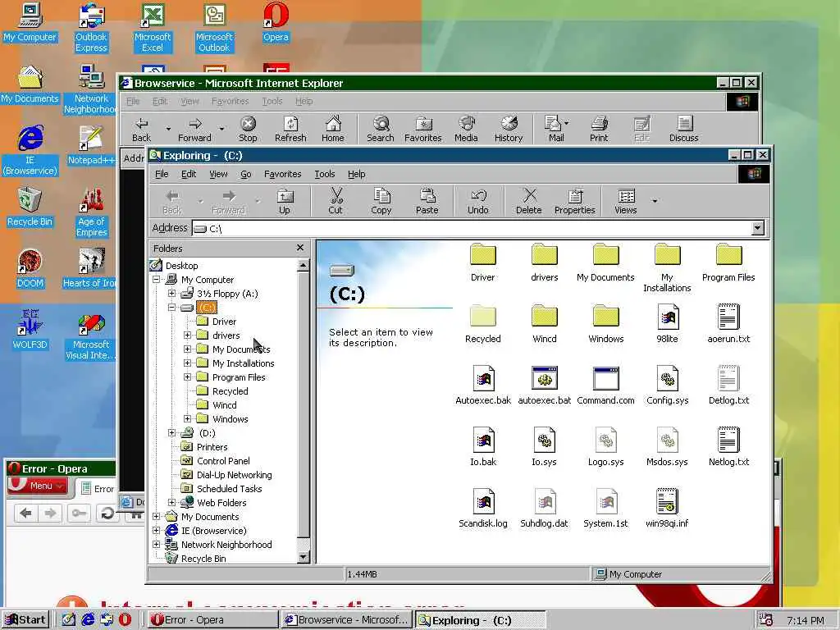This screenshot has height=630, width=840.
Task: Collapse the (C:) drive tree node
Action: point(171,308)
